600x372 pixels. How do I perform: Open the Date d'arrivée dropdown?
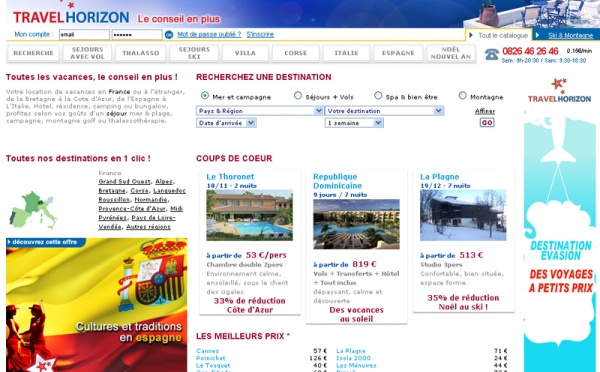point(226,123)
